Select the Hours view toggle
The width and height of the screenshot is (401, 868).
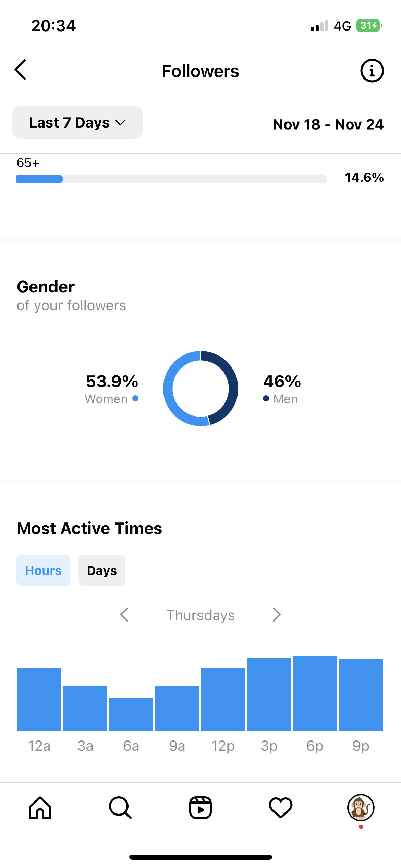pos(43,570)
